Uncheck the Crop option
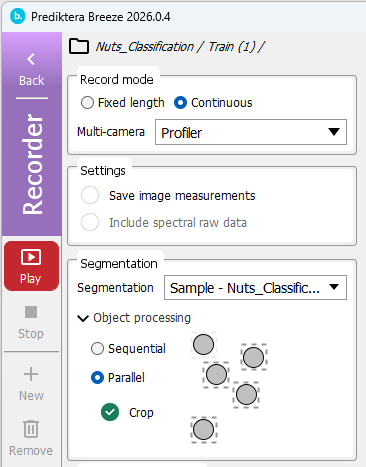 [x=110, y=412]
